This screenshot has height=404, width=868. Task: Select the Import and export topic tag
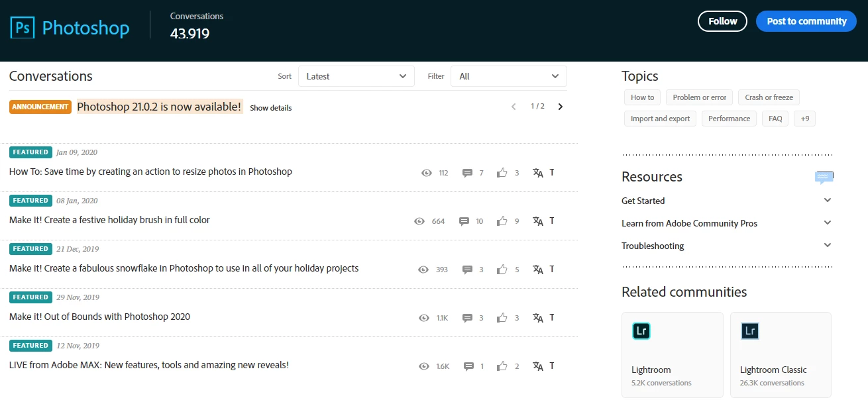pos(660,119)
